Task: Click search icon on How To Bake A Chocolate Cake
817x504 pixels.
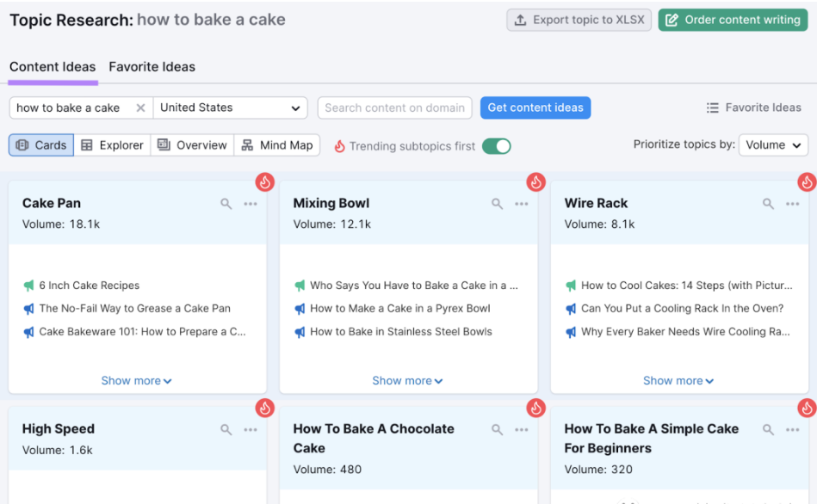Action: 497,429
